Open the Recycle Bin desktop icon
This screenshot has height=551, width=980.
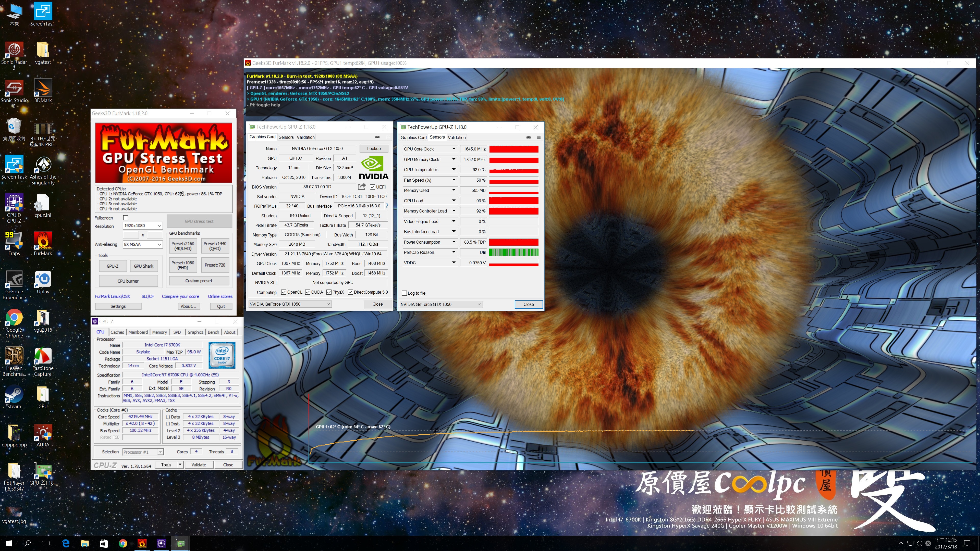14,130
